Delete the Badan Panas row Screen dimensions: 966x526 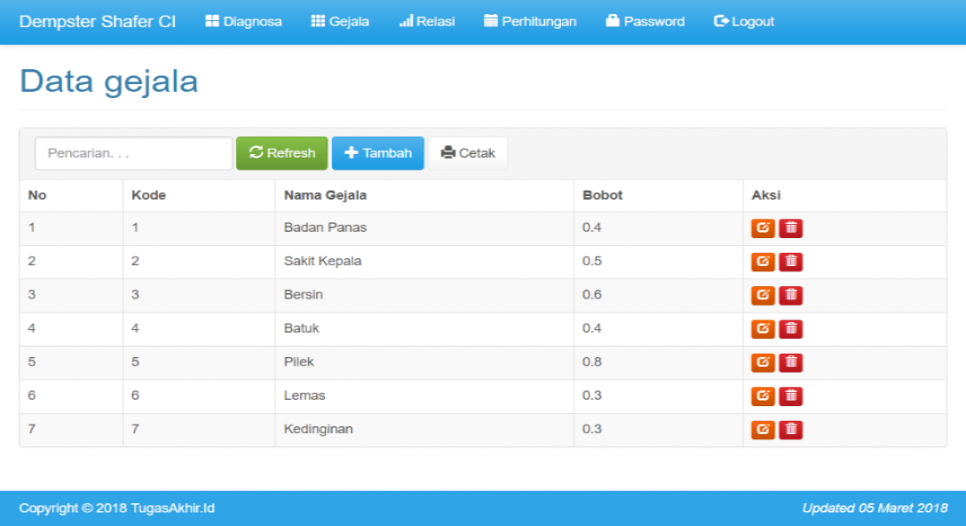point(790,228)
